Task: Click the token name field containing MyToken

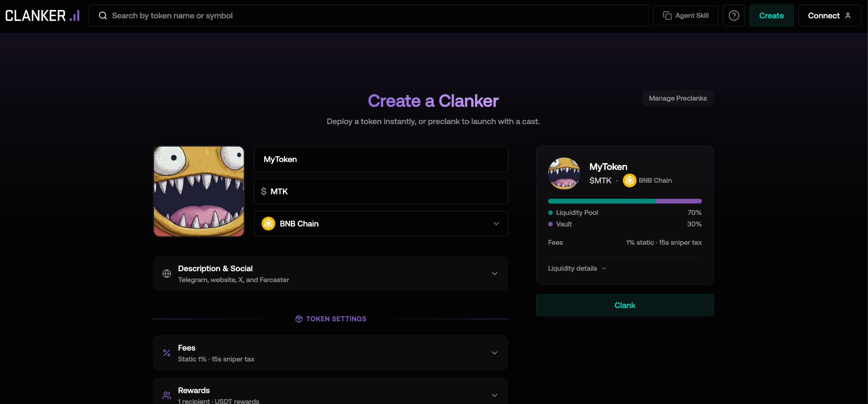Action: pos(381,159)
